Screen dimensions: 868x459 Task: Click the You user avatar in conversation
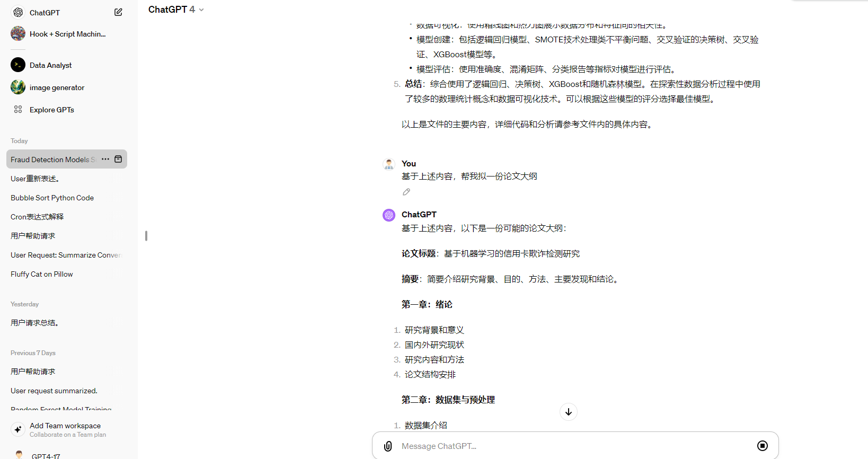[x=389, y=164]
